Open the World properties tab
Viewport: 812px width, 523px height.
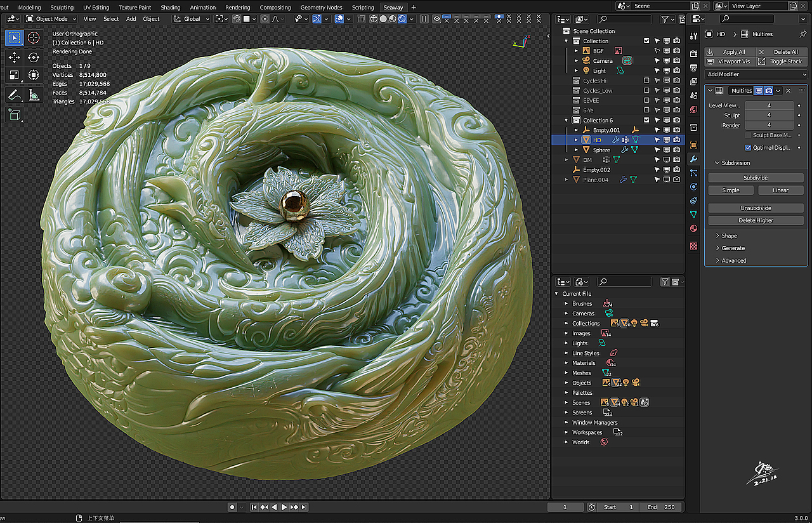pyautogui.click(x=693, y=109)
